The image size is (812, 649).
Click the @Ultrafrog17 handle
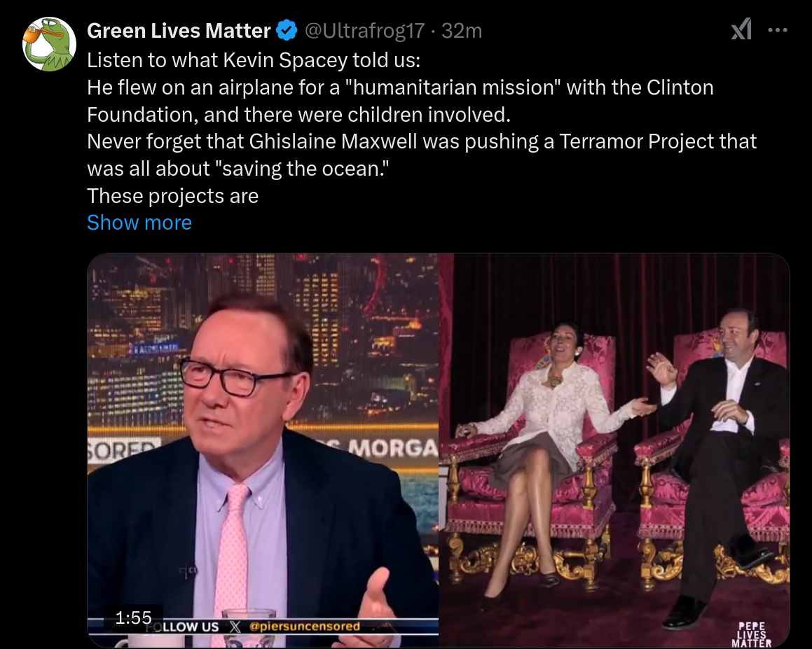[364, 31]
